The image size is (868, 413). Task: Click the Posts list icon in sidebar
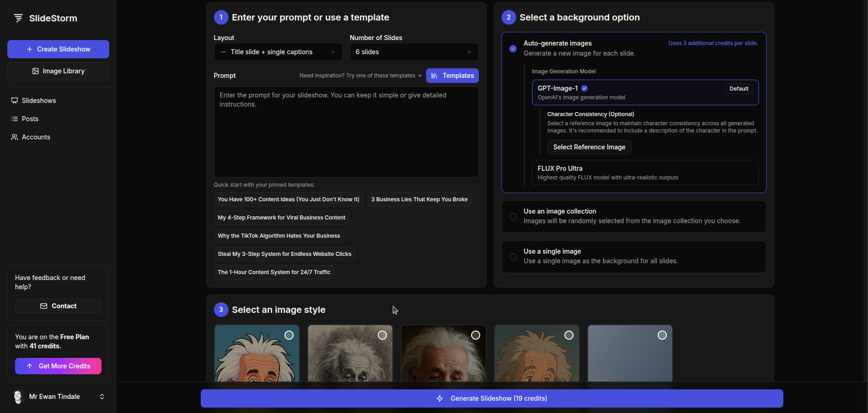click(15, 119)
